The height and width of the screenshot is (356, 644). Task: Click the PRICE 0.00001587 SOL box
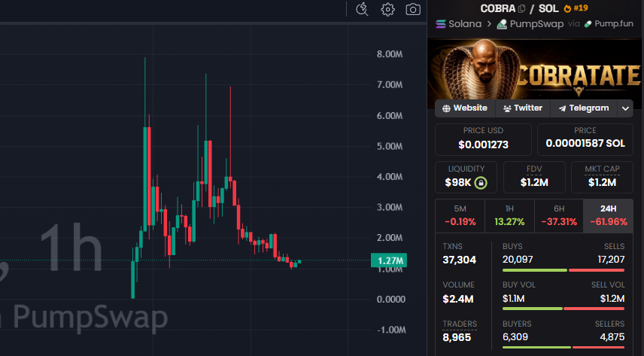pyautogui.click(x=585, y=139)
